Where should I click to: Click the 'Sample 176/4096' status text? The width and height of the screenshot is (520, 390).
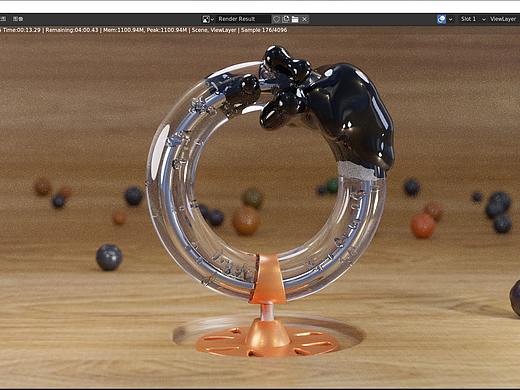click(x=264, y=30)
